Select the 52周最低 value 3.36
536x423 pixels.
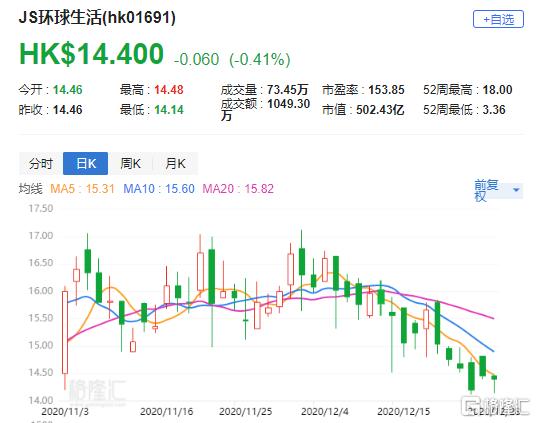(494, 110)
